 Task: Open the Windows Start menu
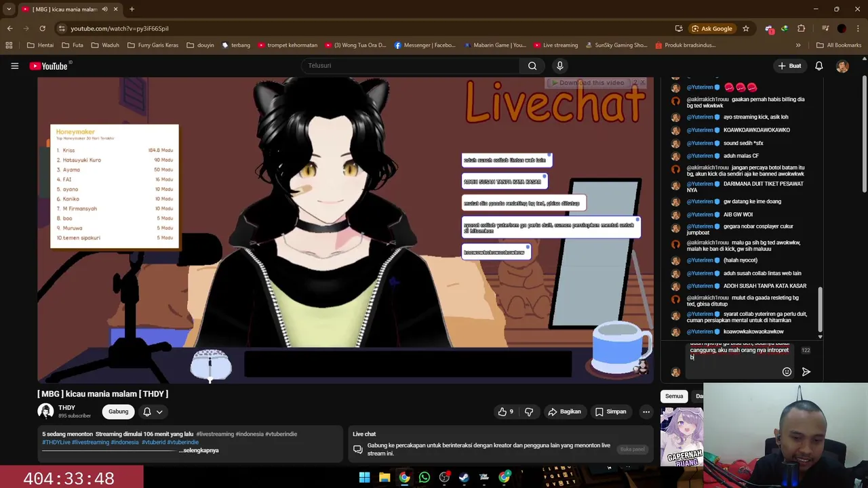point(364,478)
